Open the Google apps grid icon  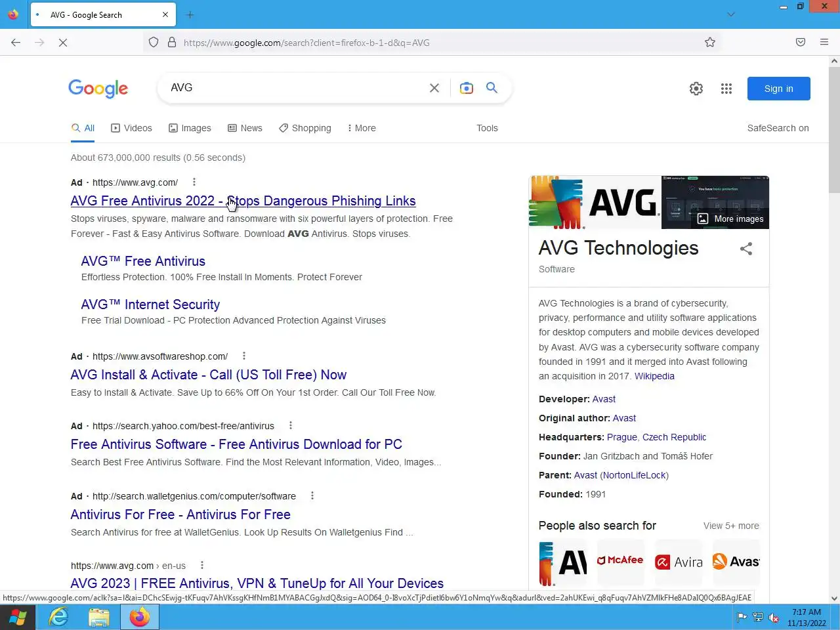[726, 89]
